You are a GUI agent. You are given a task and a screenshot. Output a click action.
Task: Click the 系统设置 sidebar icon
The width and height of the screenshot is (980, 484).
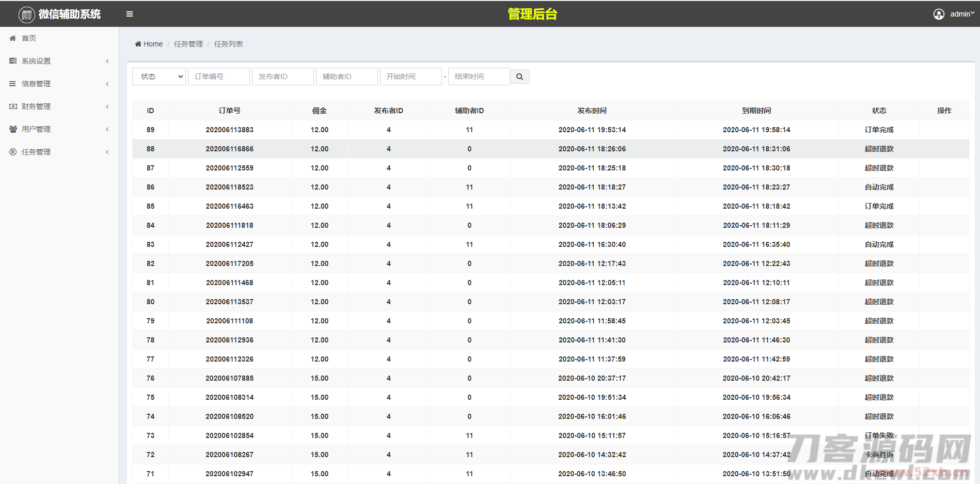coord(13,61)
